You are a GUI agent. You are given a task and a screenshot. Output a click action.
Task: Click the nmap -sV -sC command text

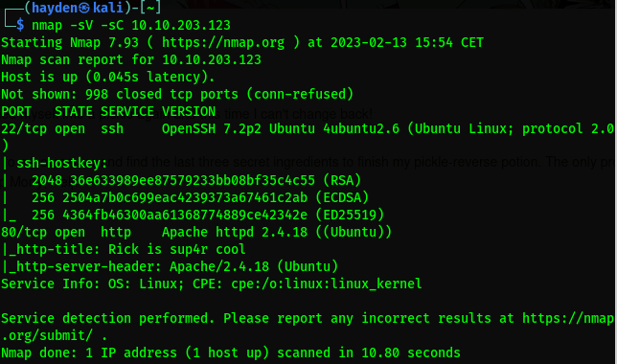pos(78,25)
